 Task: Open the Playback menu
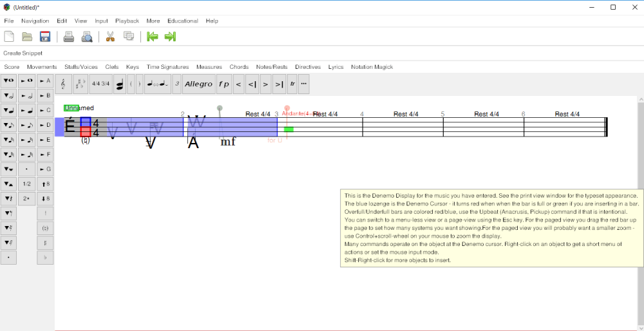[x=127, y=21]
